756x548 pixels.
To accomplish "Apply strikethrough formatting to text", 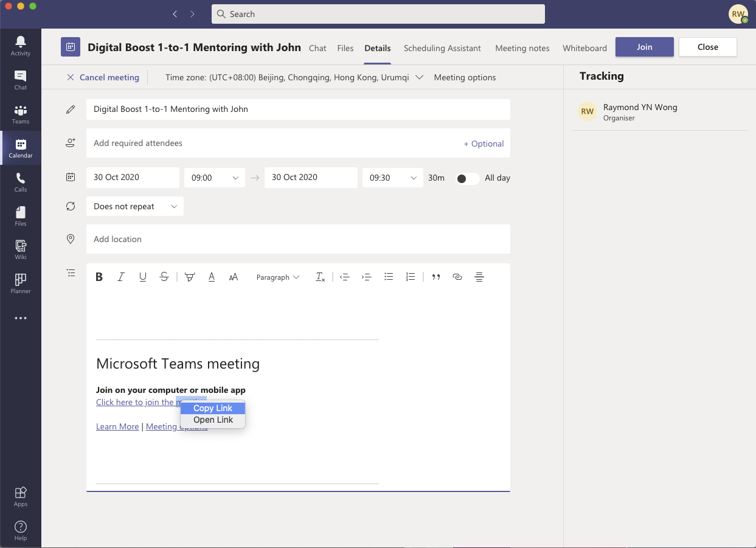I will click(164, 277).
